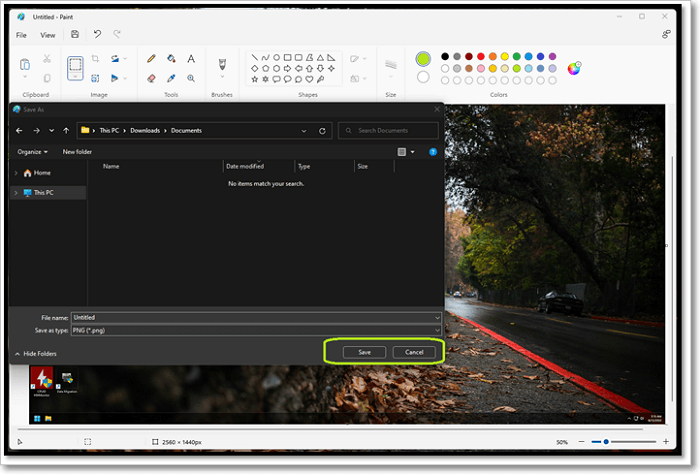Select the red color swatch
This screenshot has height=474, width=700.
pos(482,56)
